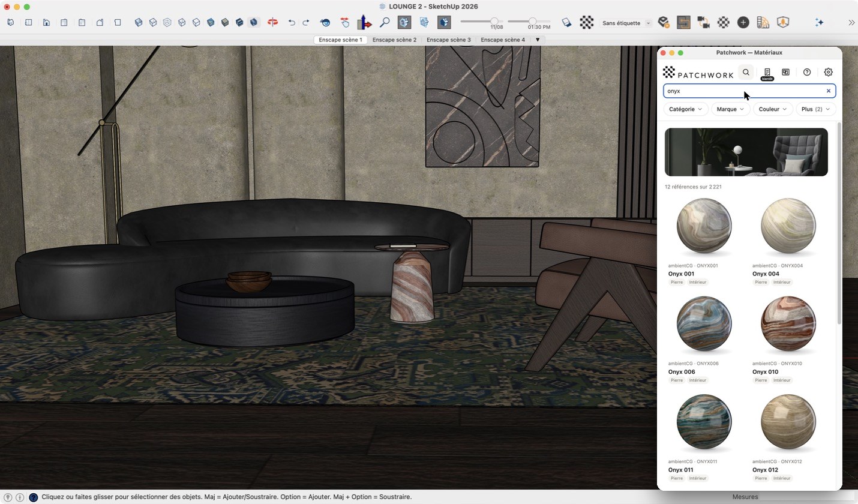This screenshot has width=858, height=504.
Task: Click the Enscape synchronize views icon
Action: coord(683,22)
